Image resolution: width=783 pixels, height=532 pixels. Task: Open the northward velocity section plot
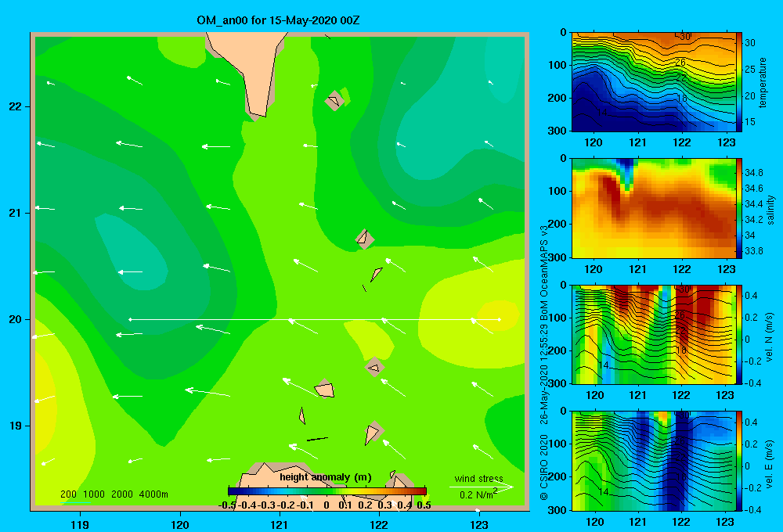pos(653,334)
